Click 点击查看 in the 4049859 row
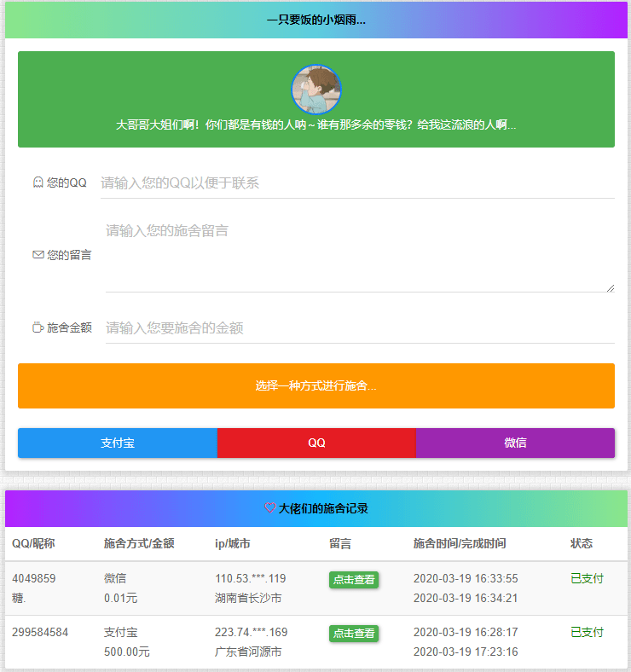Viewport: 631px width, 672px height. tap(354, 579)
